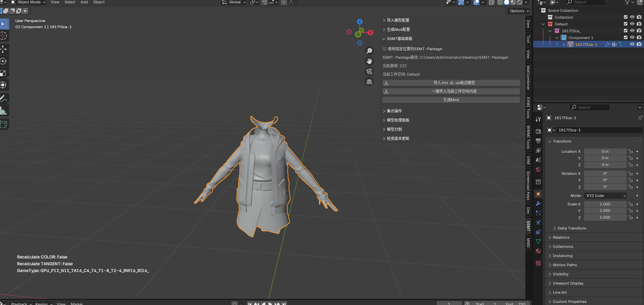The image size is (644, 305).
Task: Choose the Move tool
Action: (x=3, y=49)
